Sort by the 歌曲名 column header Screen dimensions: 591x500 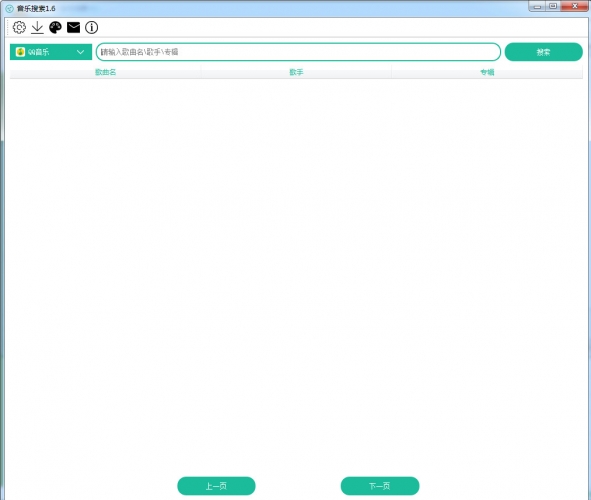(x=106, y=72)
